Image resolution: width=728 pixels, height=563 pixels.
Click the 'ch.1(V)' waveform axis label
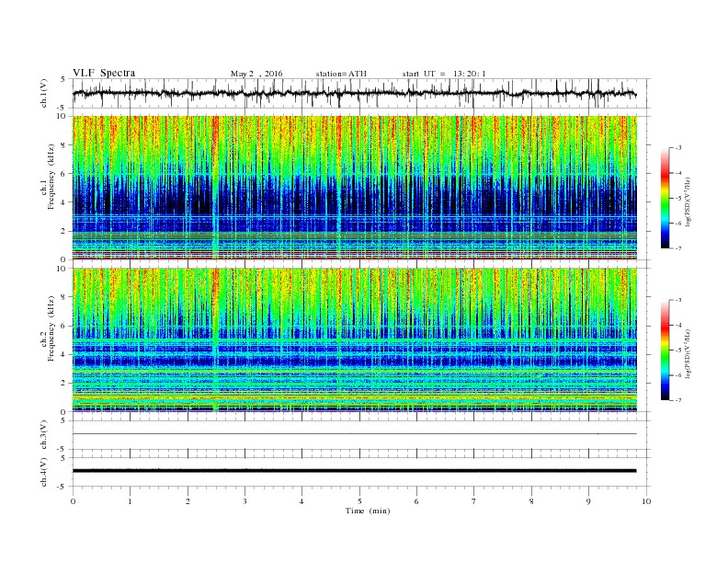tap(44, 93)
